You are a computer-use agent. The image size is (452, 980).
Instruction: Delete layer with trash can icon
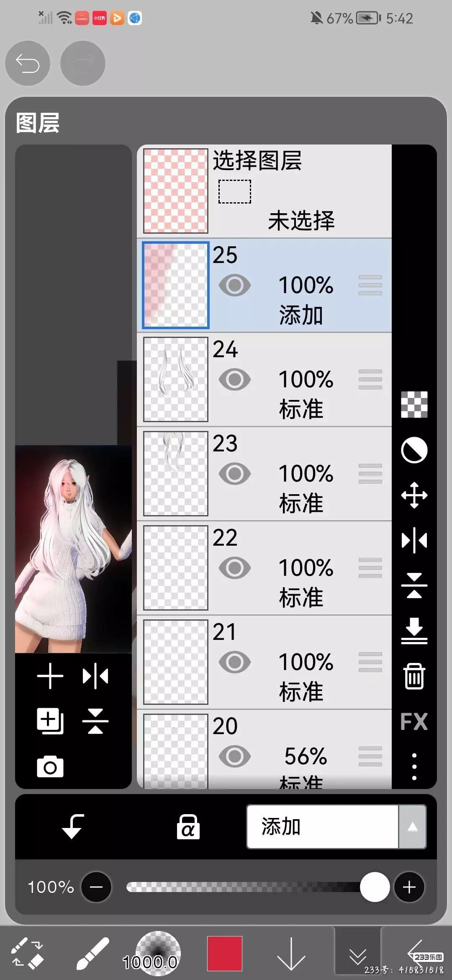414,676
